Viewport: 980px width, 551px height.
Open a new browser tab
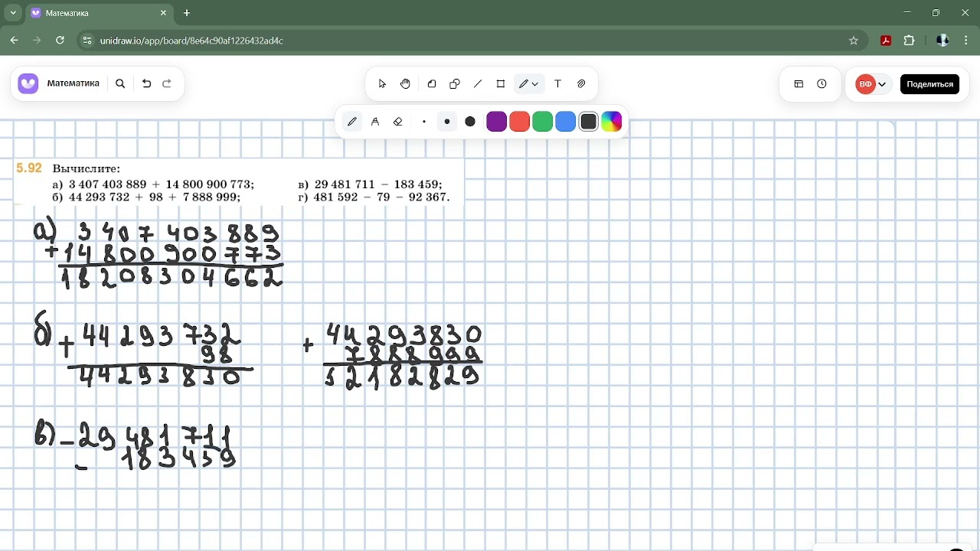(x=187, y=13)
